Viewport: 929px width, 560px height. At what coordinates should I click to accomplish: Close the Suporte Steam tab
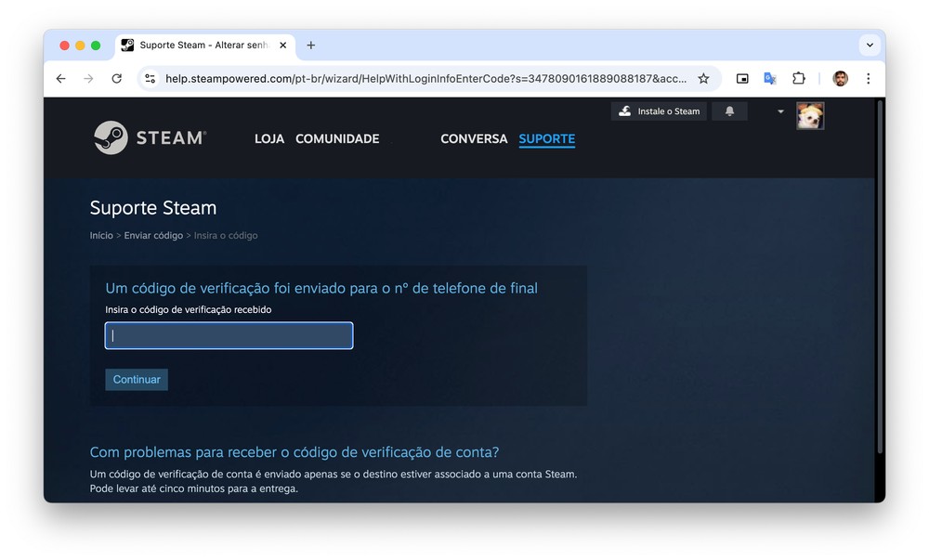(283, 46)
